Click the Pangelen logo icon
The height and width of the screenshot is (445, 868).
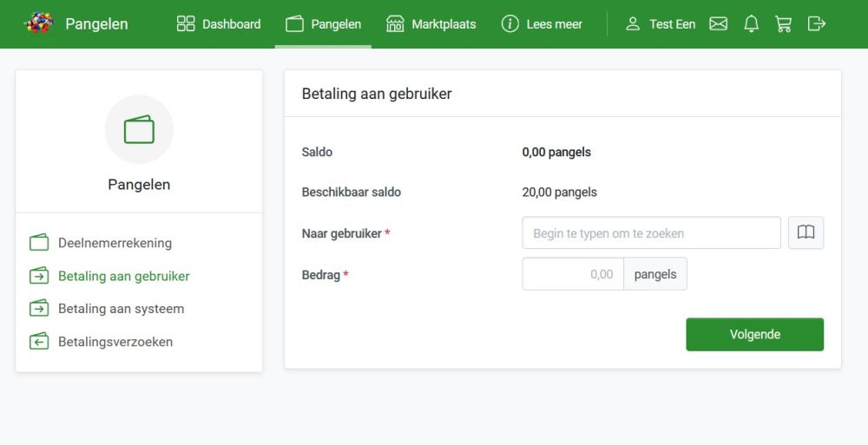tap(39, 23)
